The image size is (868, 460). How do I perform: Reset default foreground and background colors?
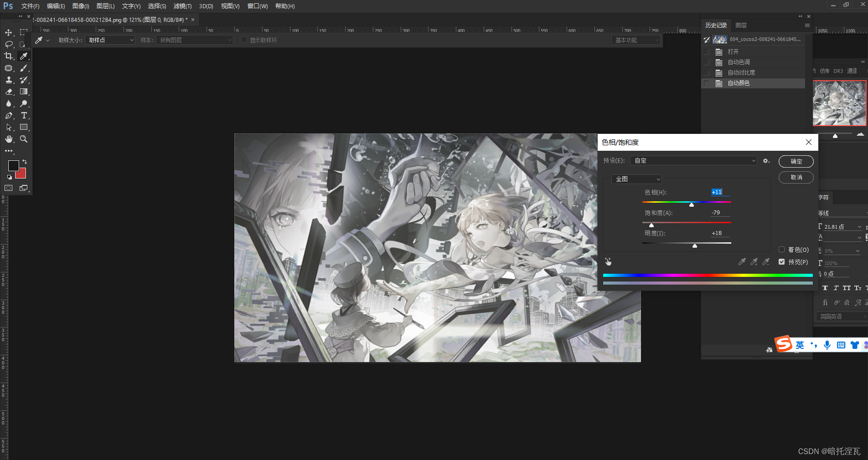click(x=10, y=177)
